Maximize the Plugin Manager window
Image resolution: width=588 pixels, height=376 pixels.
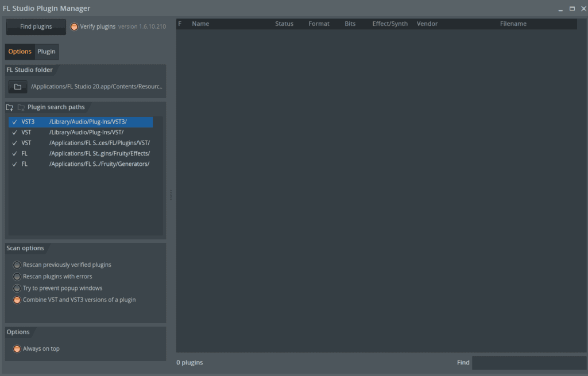(x=572, y=9)
